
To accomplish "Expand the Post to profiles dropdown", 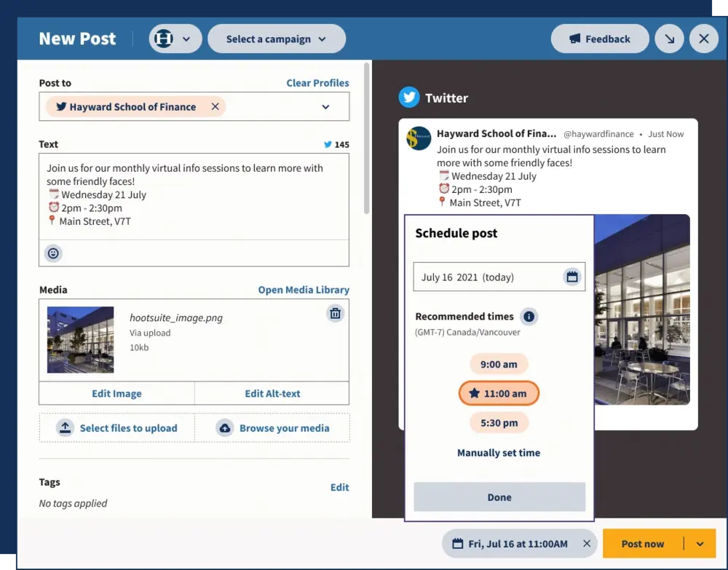I will coord(324,106).
